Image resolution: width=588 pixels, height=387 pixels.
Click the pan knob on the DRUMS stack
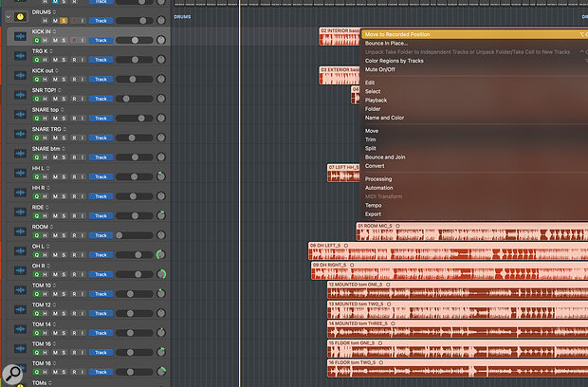pyautogui.click(x=161, y=20)
